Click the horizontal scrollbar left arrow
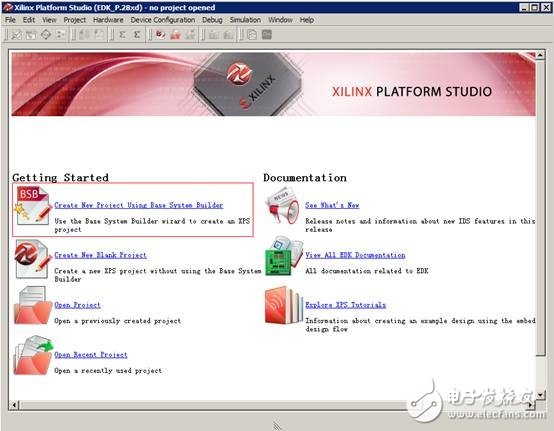The height and width of the screenshot is (431, 554). tap(14, 405)
